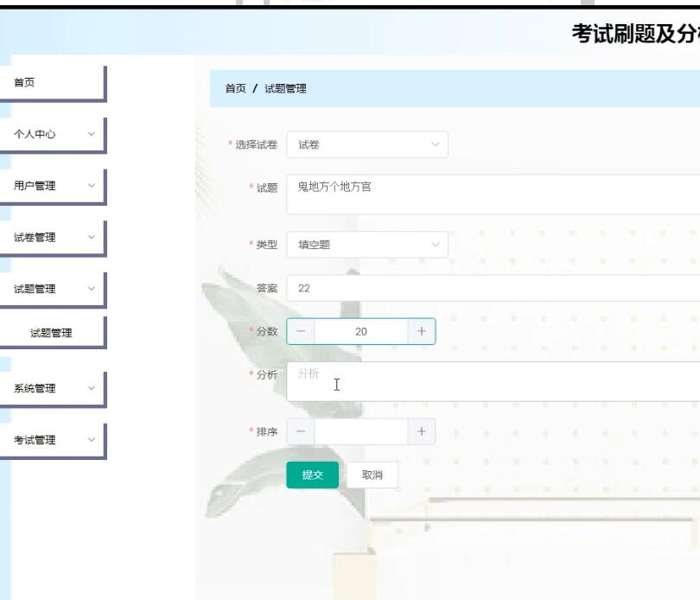Open the 首页 breadcrumb link
Viewport: 700px width, 600px height.
click(x=232, y=87)
